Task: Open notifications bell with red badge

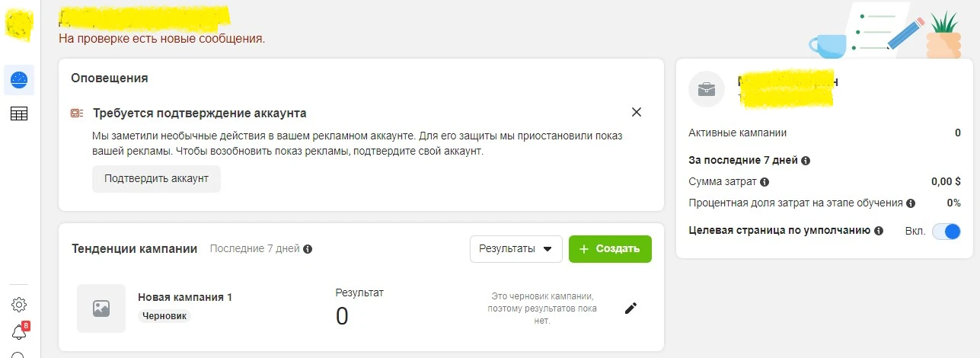Action: tap(20, 331)
